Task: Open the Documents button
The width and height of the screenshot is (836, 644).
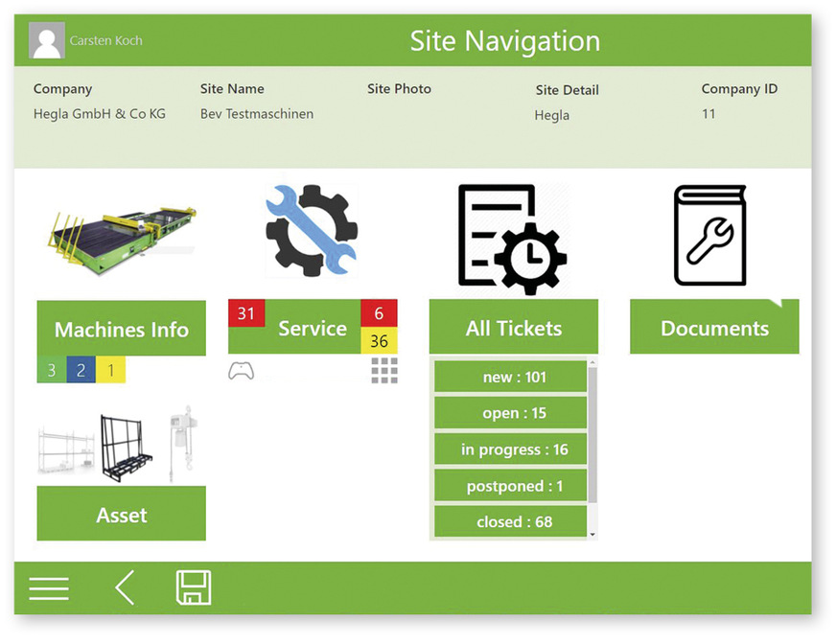Action: [714, 328]
